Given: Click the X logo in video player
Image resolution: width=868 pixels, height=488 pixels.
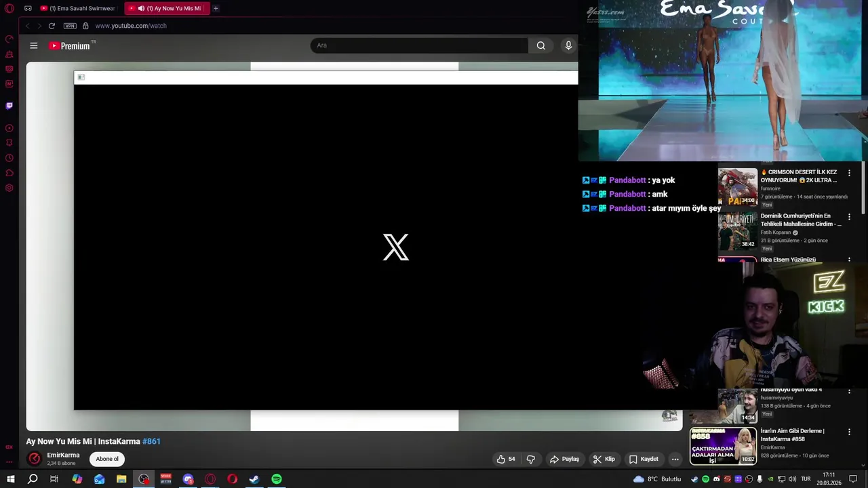Looking at the screenshot, I should pos(396,247).
